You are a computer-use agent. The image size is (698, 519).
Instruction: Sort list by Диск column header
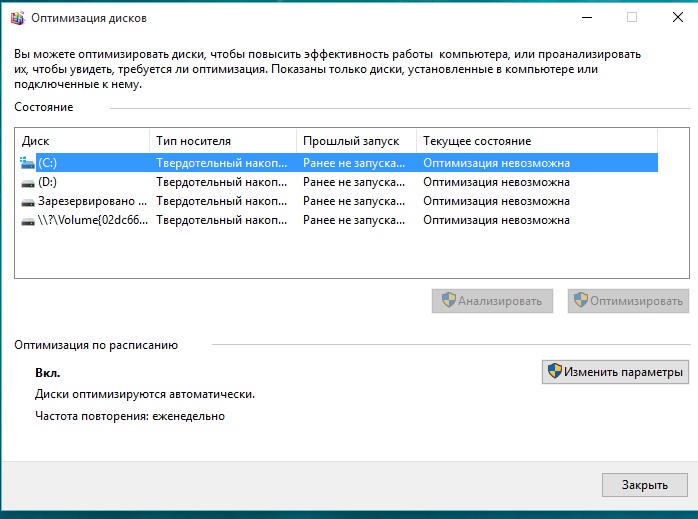click(x=82, y=141)
